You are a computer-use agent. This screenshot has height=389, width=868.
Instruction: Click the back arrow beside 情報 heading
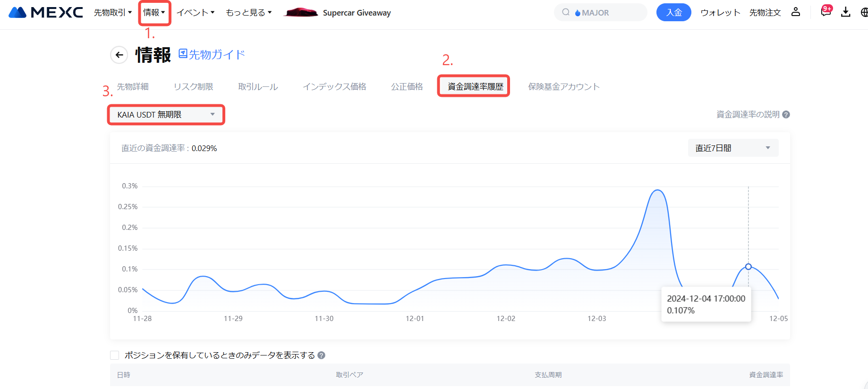[119, 55]
